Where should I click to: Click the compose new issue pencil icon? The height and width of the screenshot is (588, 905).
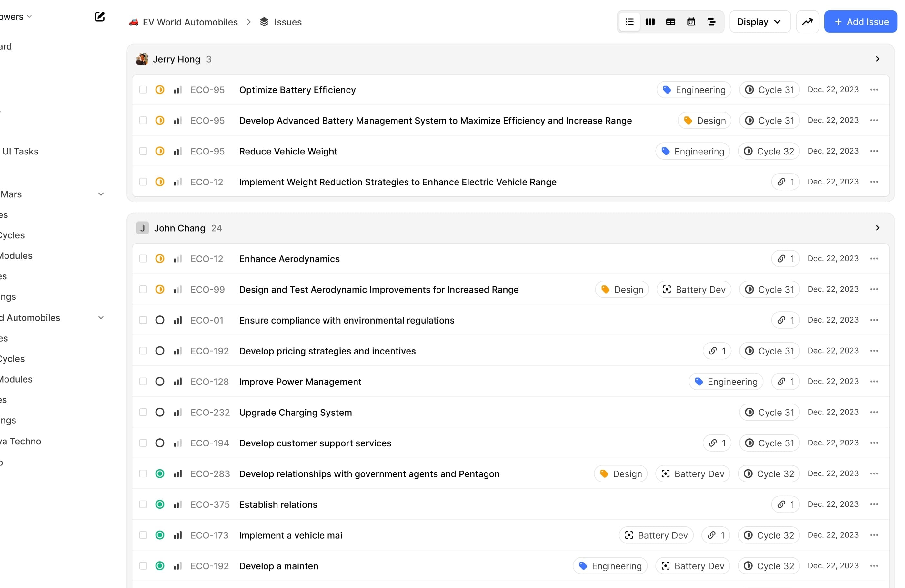pos(100,17)
